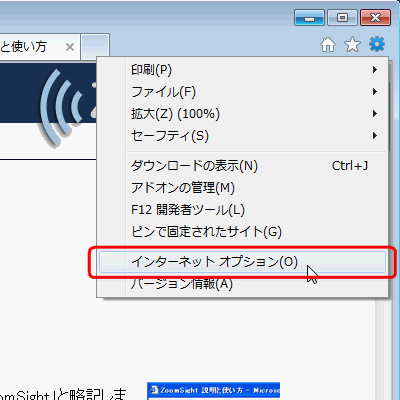The height and width of the screenshot is (400, 400).
Task: Click the ZoomSight thumbnail image at bottom
Action: [x=213, y=391]
